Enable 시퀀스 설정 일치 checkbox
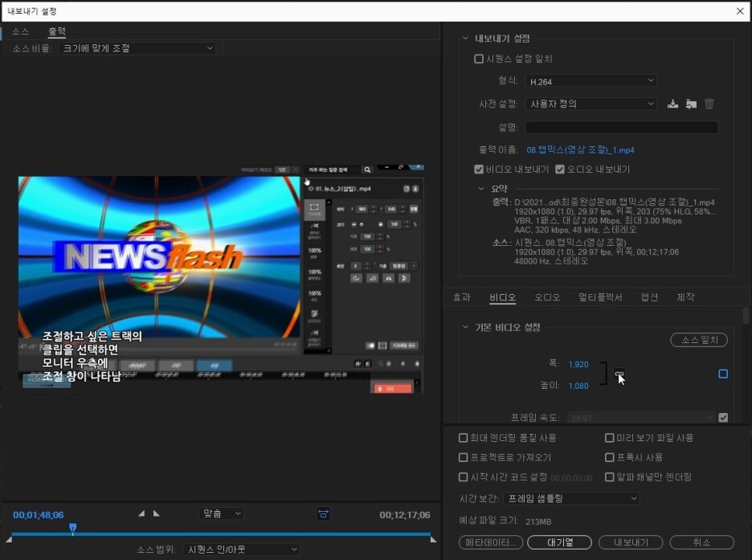The height and width of the screenshot is (560, 752). pos(479,59)
